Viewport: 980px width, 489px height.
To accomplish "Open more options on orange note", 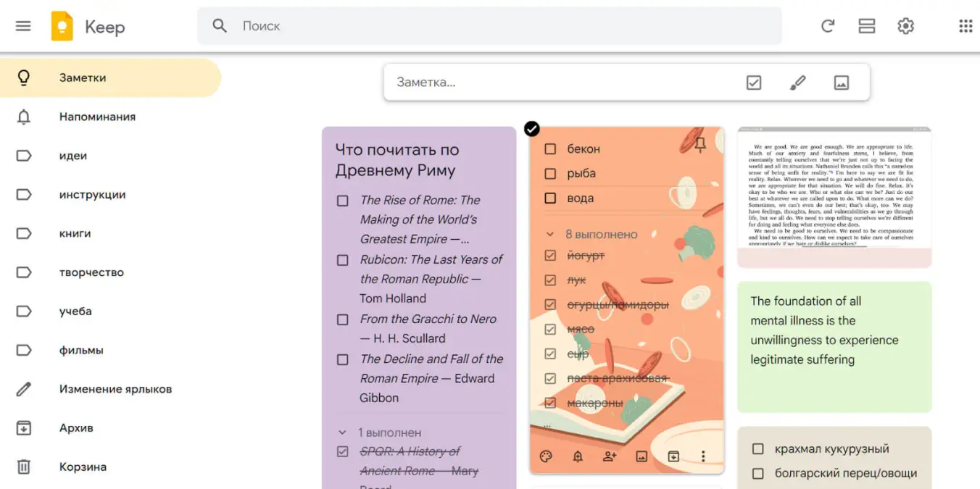I will (703, 456).
